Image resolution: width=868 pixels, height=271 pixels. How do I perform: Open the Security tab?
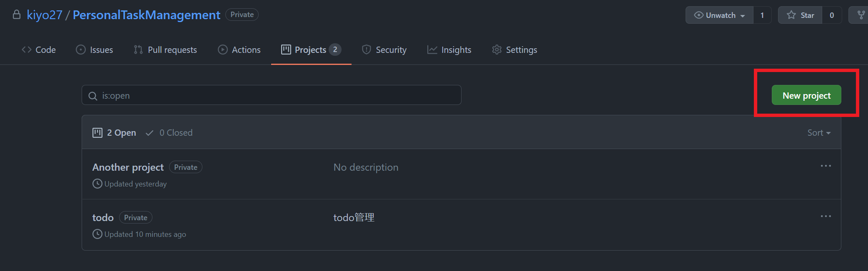384,50
